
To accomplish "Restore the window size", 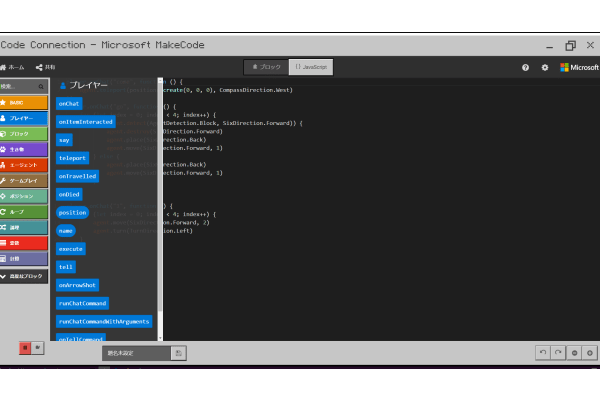I will click(571, 46).
